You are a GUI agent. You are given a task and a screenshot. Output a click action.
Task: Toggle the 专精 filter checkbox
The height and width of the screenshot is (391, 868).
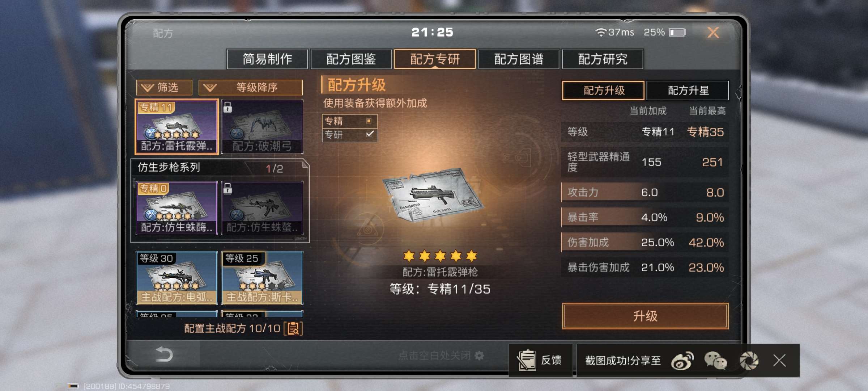coord(369,121)
